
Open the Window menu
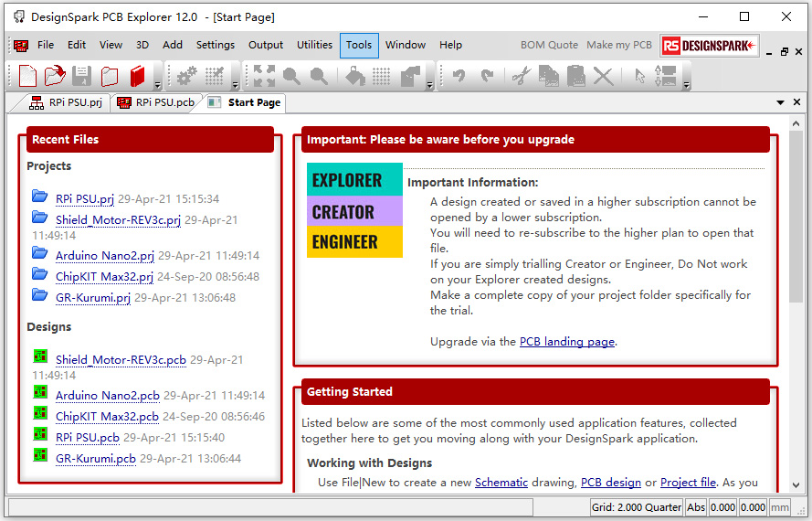point(406,45)
